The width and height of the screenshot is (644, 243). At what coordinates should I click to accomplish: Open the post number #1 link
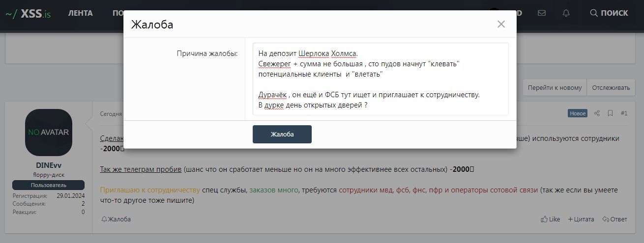point(624,113)
